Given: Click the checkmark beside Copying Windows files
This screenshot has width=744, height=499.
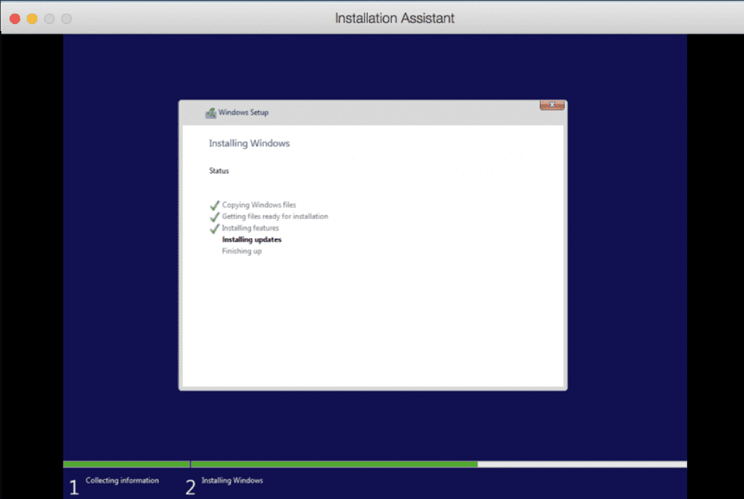Looking at the screenshot, I should (x=214, y=205).
